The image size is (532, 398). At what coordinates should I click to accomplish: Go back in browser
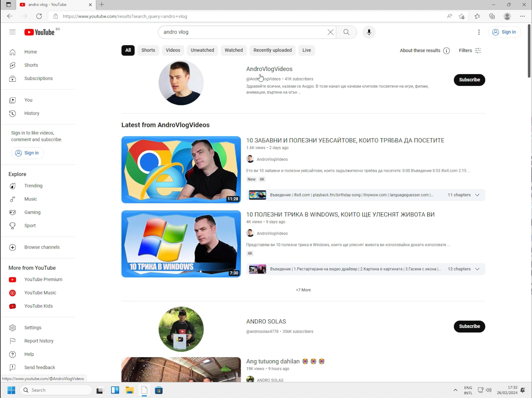pyautogui.click(x=10, y=16)
